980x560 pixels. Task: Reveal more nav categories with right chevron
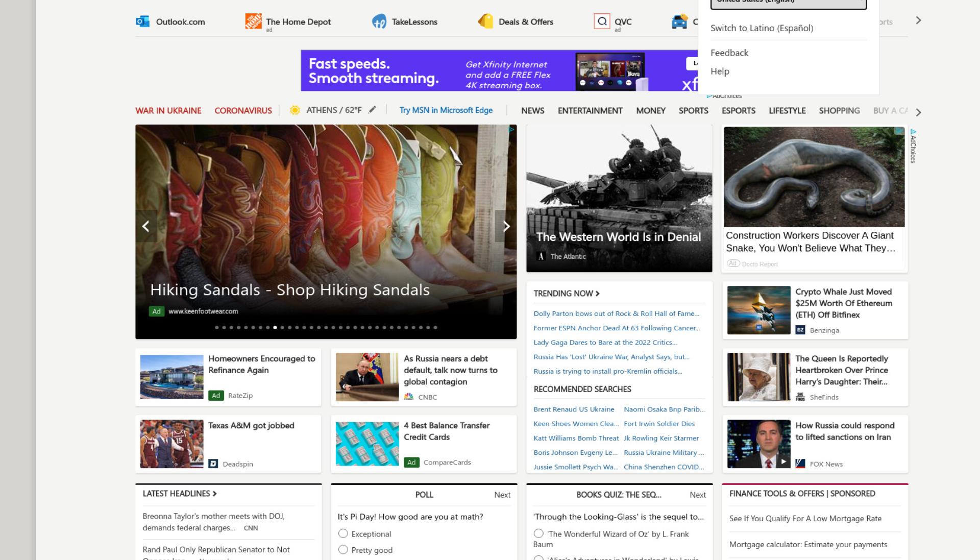(918, 112)
